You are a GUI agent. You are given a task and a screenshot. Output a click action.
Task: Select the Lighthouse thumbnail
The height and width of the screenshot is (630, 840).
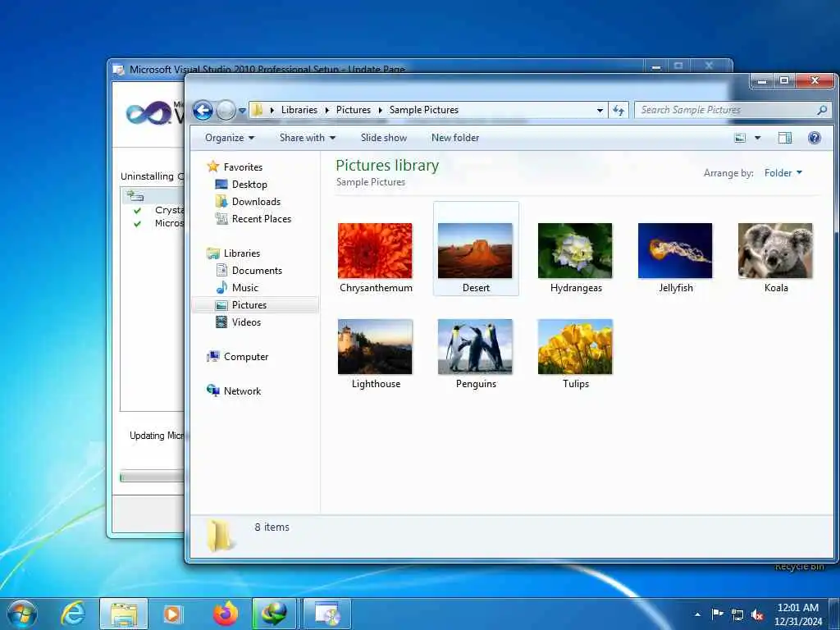click(x=375, y=347)
